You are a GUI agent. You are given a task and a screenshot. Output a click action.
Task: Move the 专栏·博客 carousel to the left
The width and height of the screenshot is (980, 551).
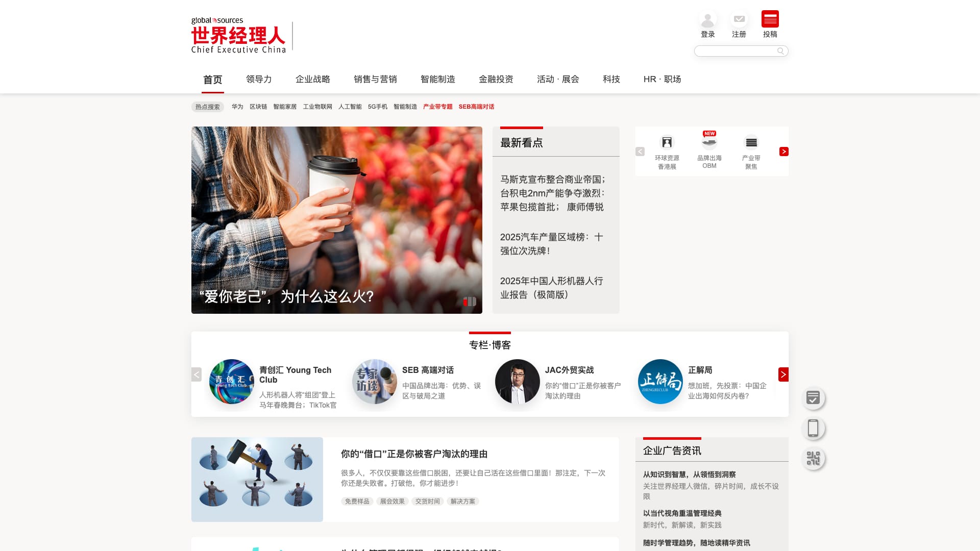click(x=197, y=374)
